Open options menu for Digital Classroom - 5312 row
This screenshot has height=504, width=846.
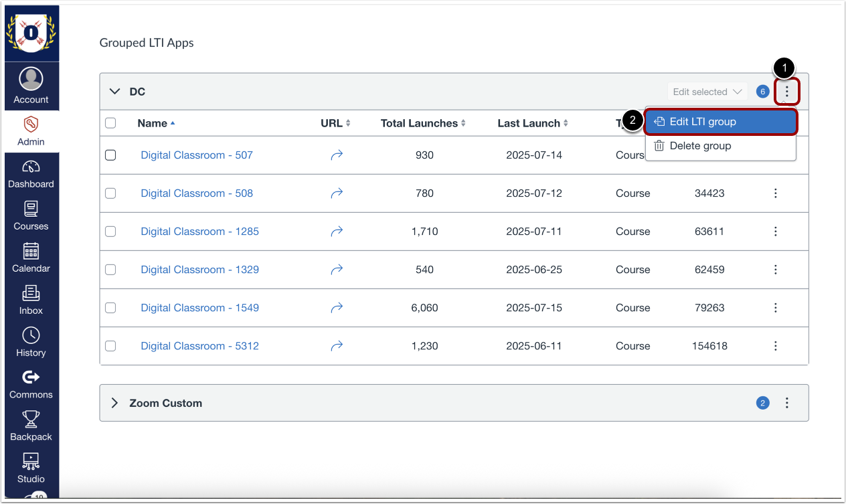point(776,346)
